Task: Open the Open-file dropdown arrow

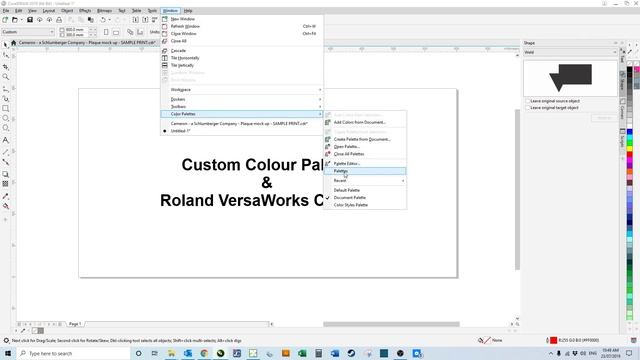Action: (21, 20)
